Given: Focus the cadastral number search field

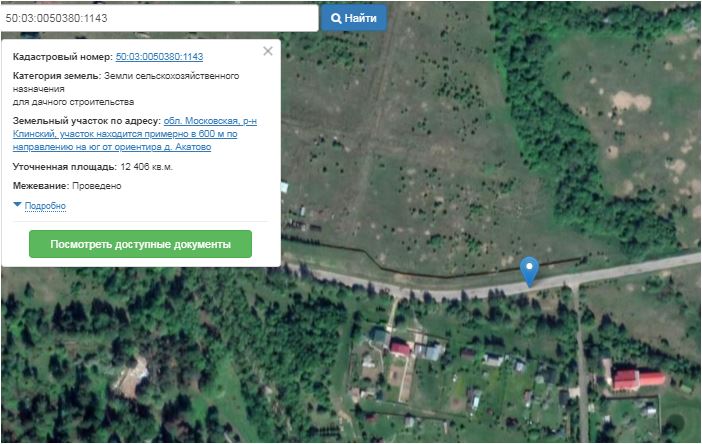Looking at the screenshot, I should coord(158,18).
